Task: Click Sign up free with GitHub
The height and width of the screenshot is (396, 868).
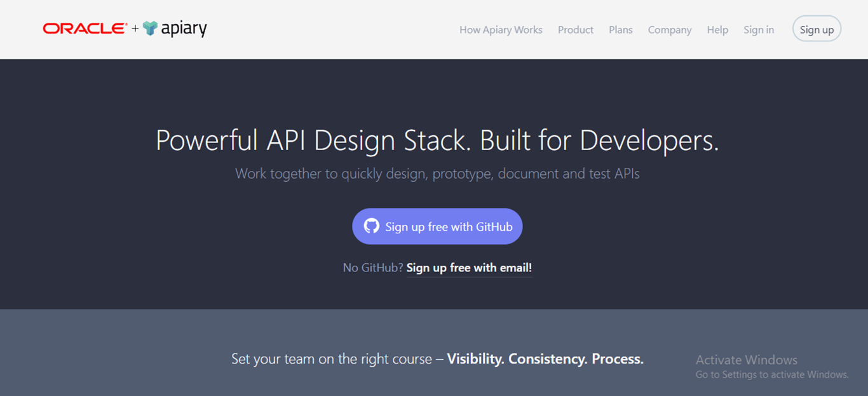Action: (x=437, y=226)
